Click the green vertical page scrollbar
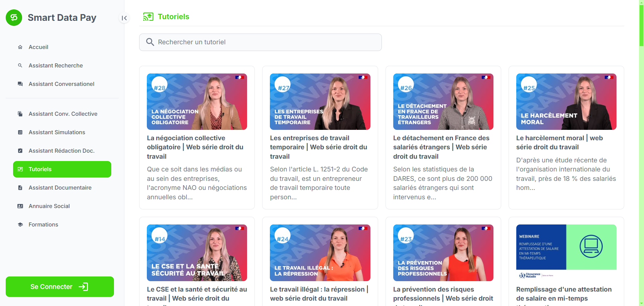 pyautogui.click(x=641, y=23)
